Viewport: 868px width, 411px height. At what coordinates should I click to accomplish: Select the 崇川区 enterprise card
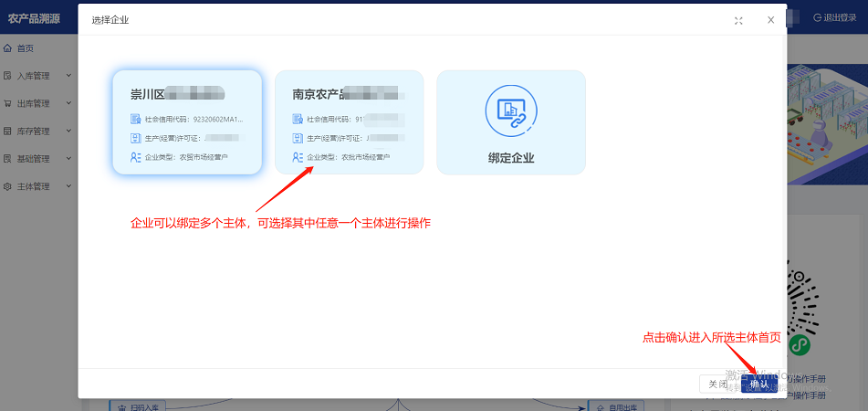tap(187, 122)
